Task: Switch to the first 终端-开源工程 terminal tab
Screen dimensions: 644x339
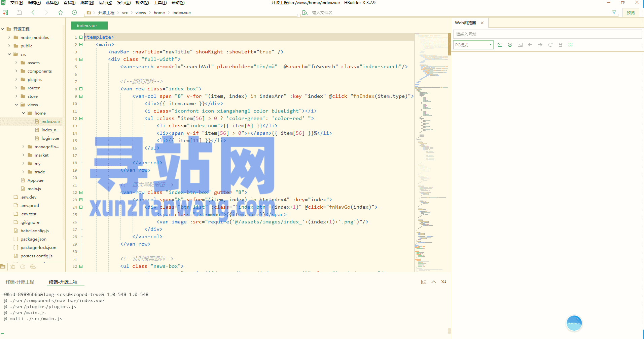Action: tap(20, 282)
